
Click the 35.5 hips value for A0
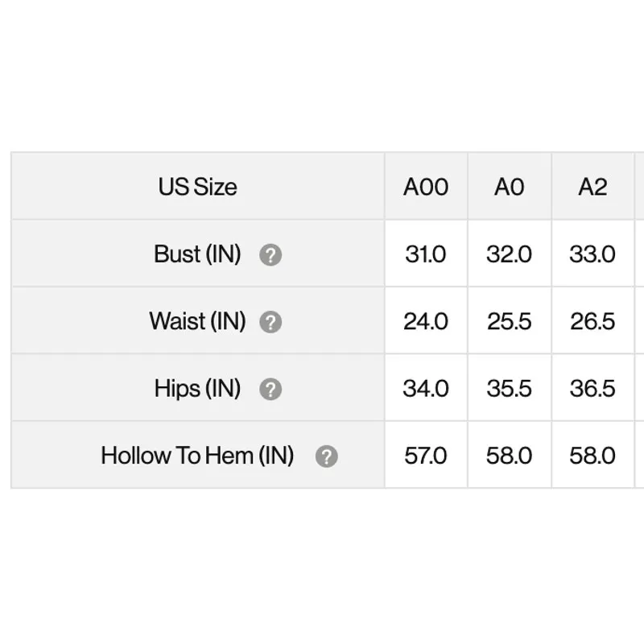tap(509, 389)
